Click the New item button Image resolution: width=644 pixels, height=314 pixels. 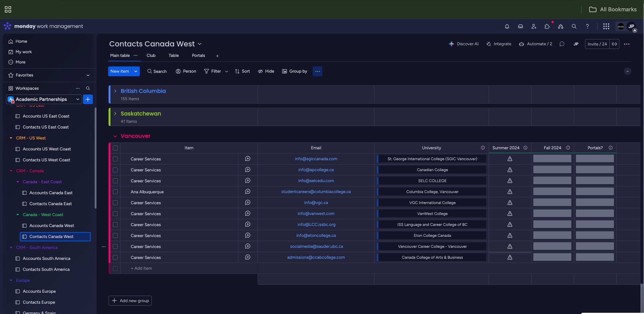pos(120,71)
